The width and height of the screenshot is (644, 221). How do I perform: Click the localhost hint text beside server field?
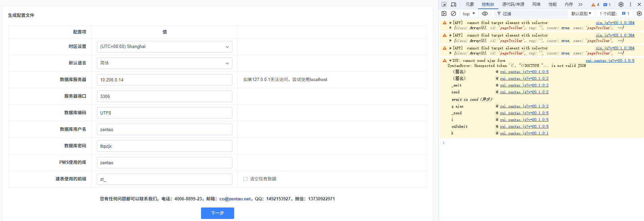tap(285, 80)
